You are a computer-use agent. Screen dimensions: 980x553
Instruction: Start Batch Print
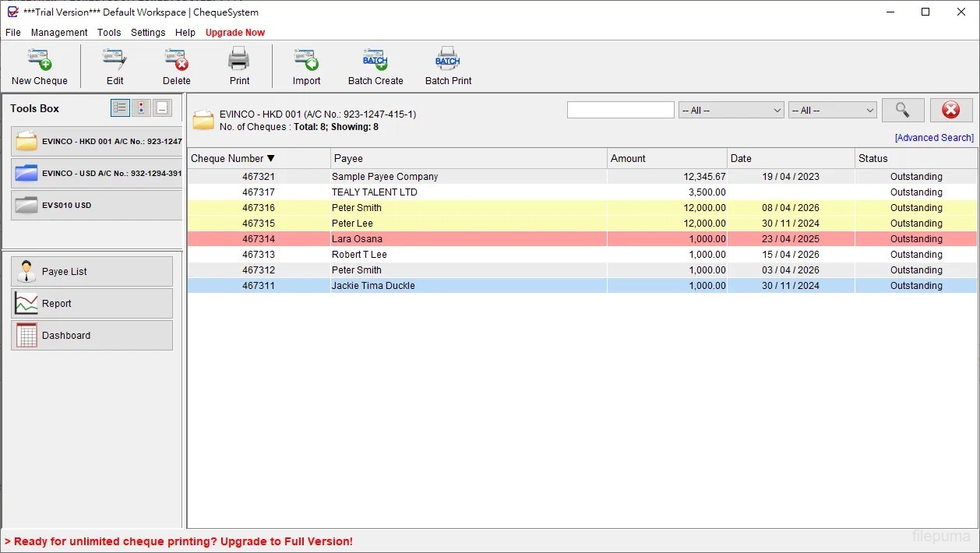pos(448,66)
